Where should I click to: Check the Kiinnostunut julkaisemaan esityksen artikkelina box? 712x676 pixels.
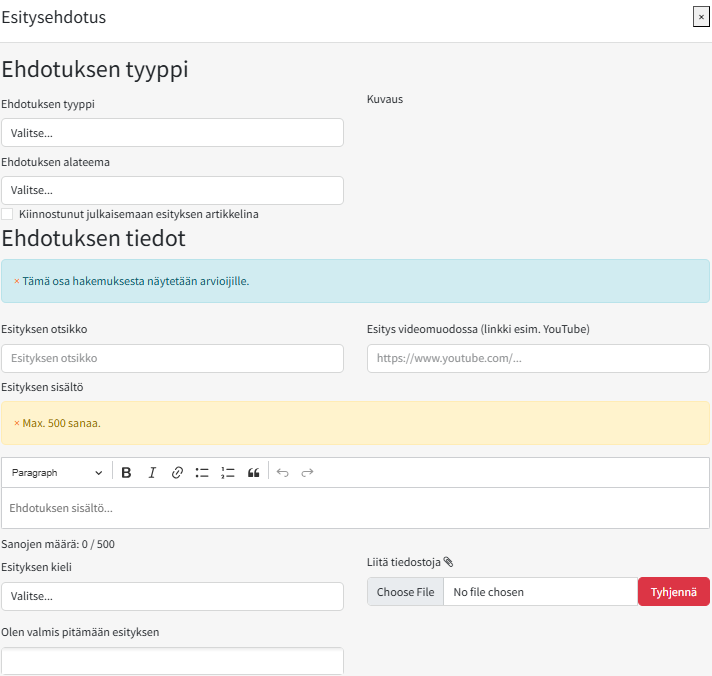coord(8,214)
